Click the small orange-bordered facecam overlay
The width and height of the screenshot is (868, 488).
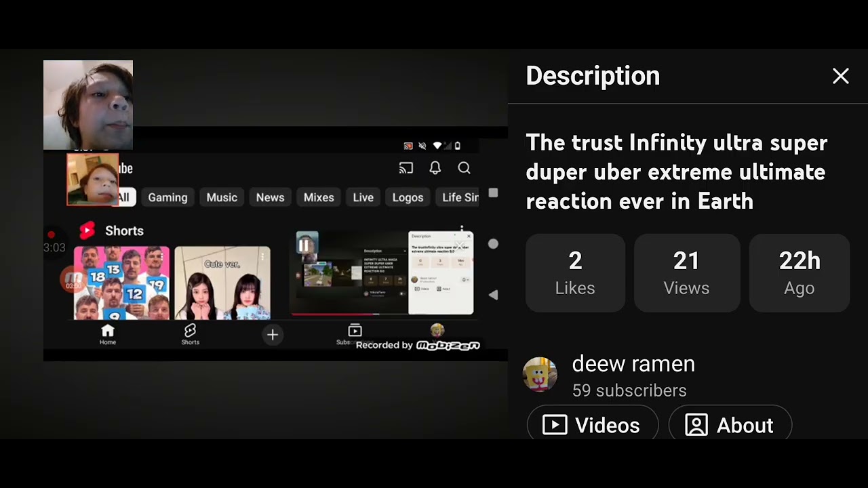click(93, 180)
